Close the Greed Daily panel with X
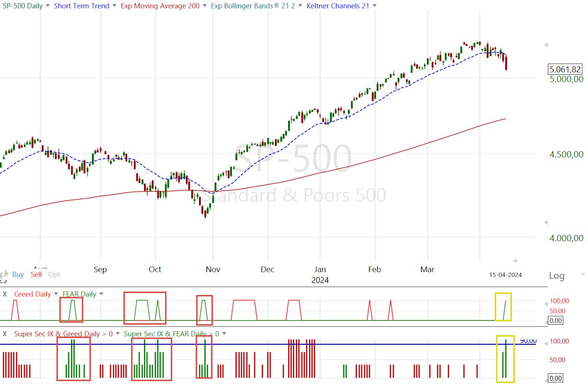This screenshot has height=384, width=588. (x=4, y=294)
